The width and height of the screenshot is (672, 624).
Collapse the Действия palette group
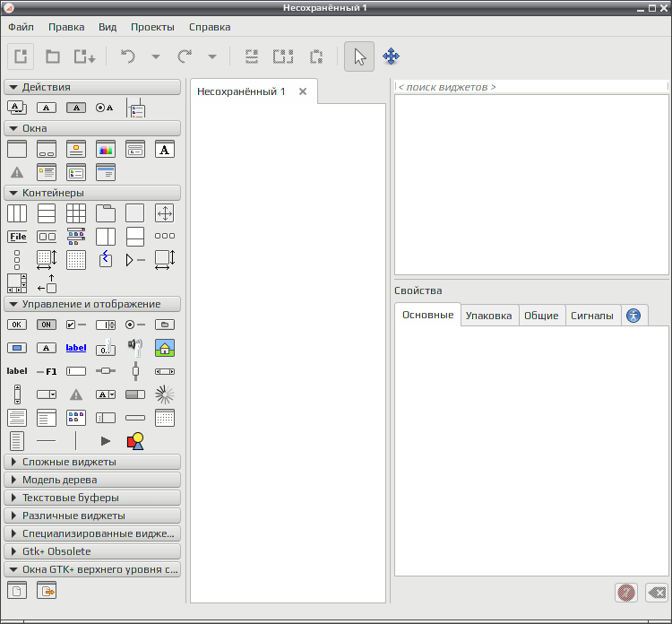92,87
